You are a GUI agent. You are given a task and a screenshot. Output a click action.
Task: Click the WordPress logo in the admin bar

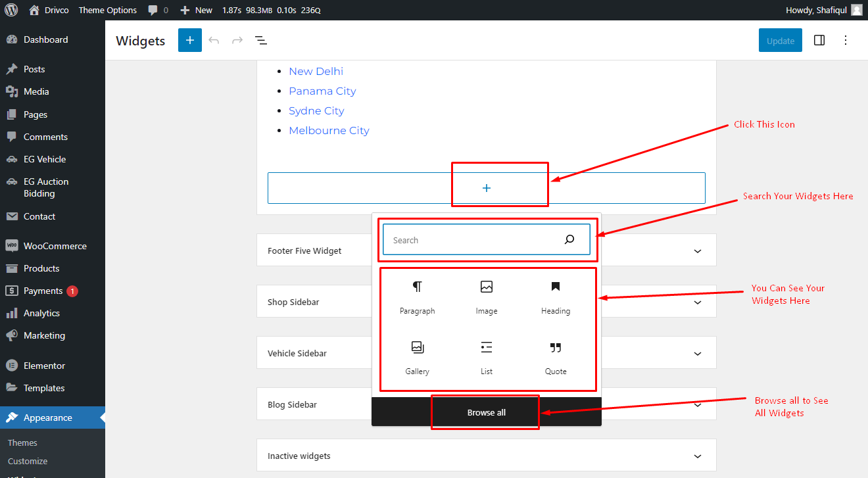(11, 10)
